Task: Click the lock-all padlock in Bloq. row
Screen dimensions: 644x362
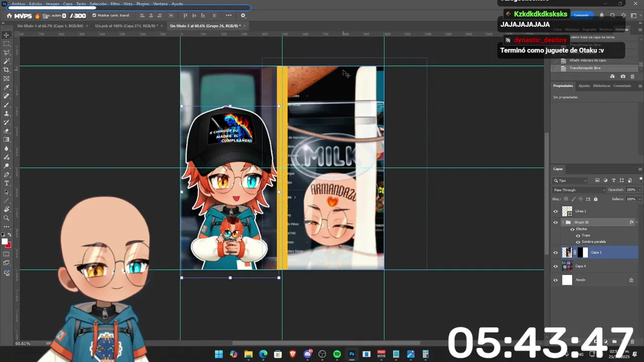Action: coord(596,199)
